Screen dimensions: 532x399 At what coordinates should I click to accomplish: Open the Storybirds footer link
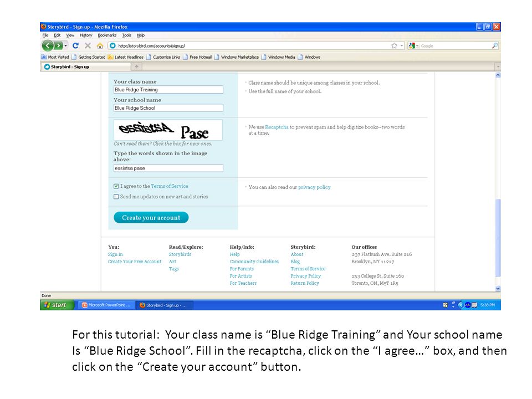180,254
